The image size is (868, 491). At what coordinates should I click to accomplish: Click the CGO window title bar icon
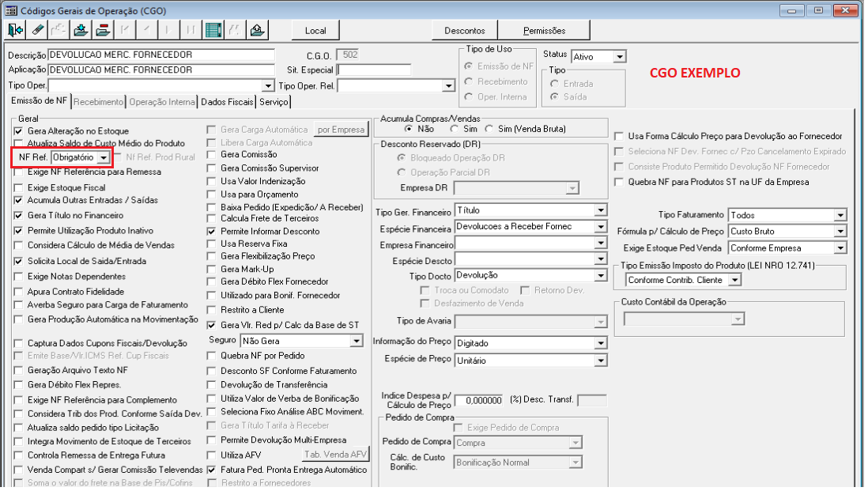11,10
